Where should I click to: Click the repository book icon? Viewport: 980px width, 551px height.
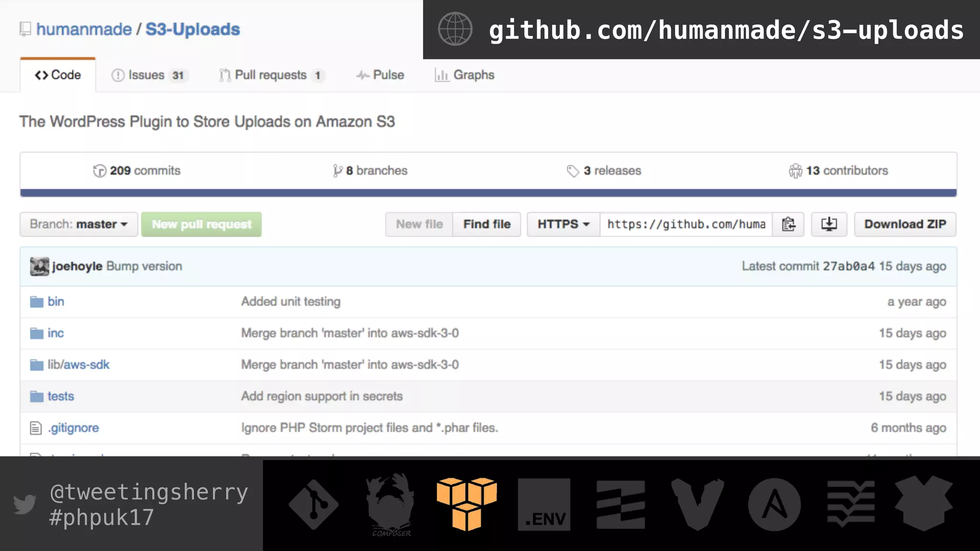click(x=25, y=29)
